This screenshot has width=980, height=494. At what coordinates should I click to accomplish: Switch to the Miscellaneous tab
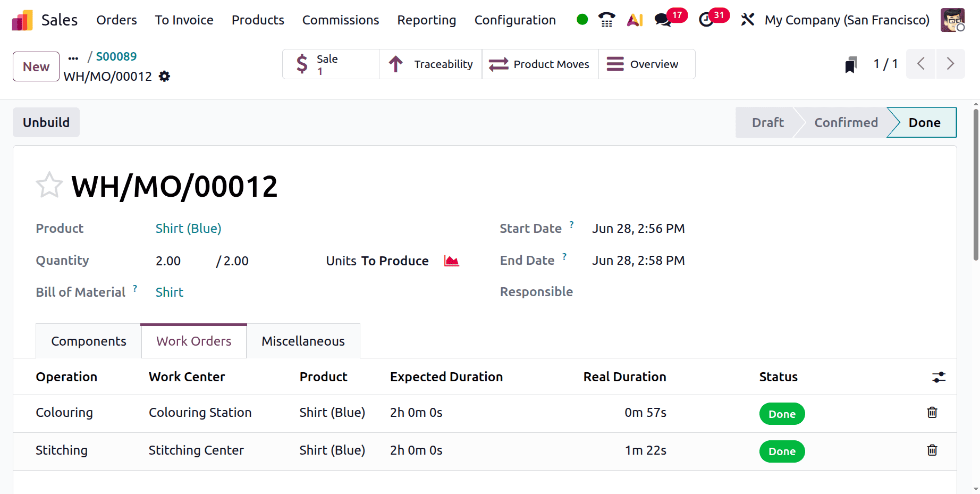point(303,341)
